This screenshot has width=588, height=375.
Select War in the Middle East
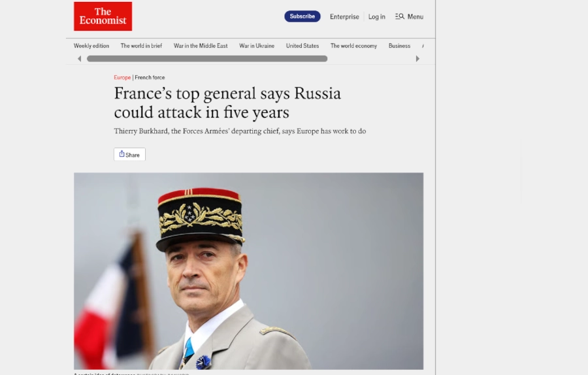(201, 46)
